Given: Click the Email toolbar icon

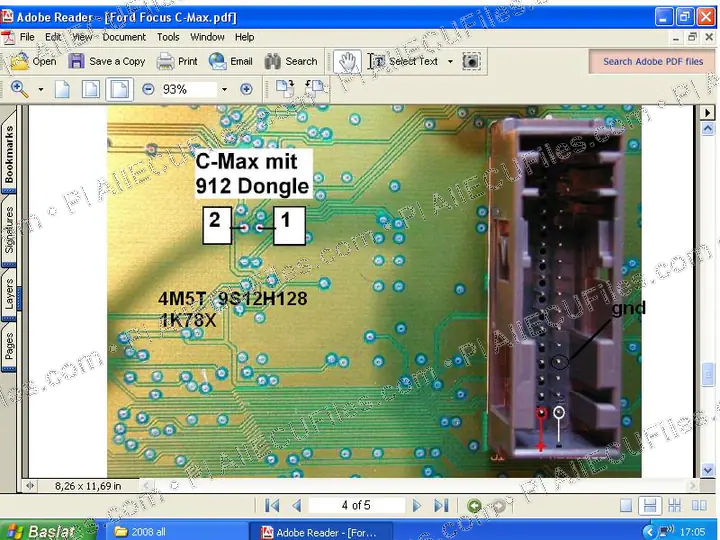Looking at the screenshot, I should tap(218, 61).
